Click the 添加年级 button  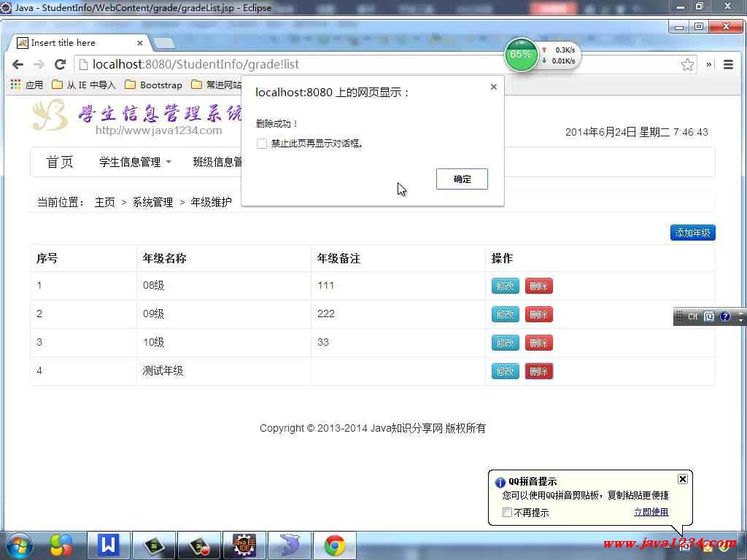tap(692, 233)
